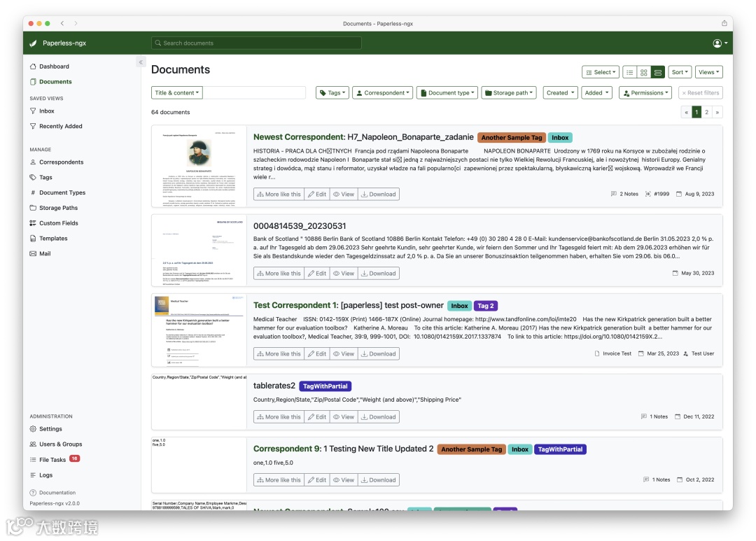
Task: Focus the Search documents field
Action: (x=256, y=43)
